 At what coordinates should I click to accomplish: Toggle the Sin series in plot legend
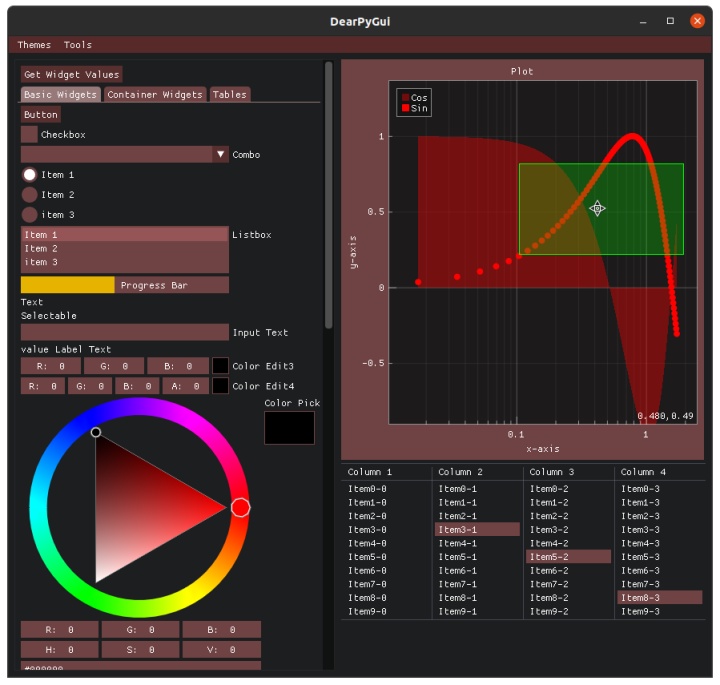[x=414, y=108]
